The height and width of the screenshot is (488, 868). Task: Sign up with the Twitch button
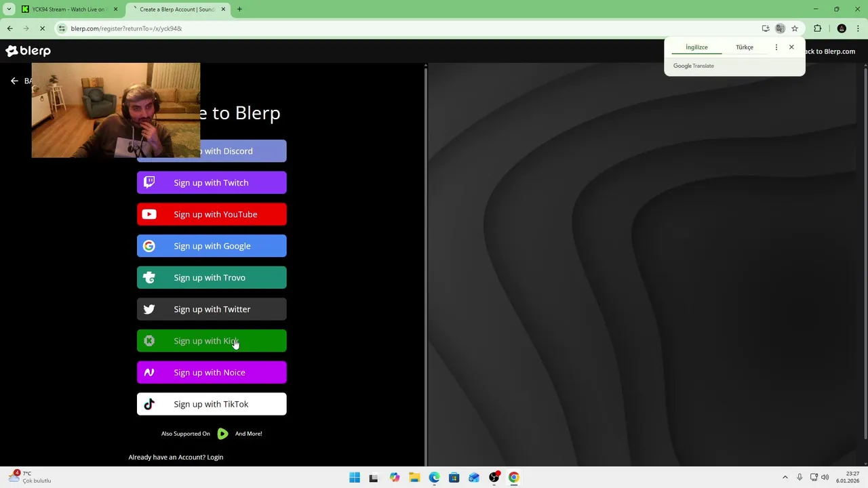coord(212,182)
